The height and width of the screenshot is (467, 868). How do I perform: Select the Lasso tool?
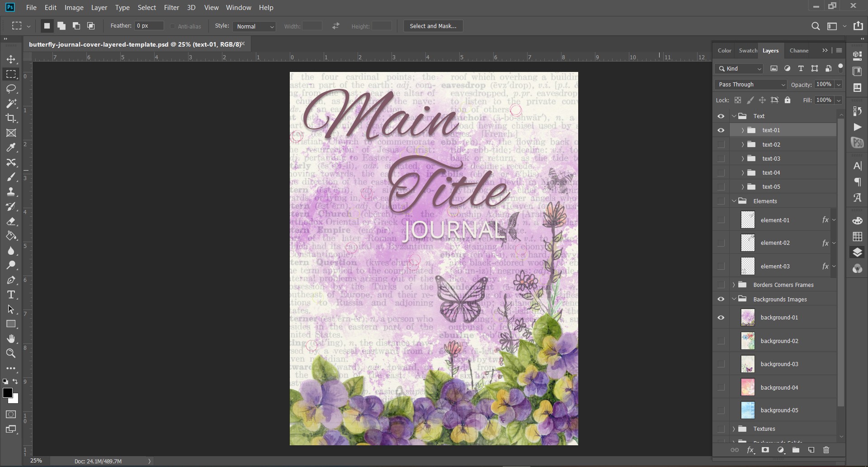pos(11,89)
